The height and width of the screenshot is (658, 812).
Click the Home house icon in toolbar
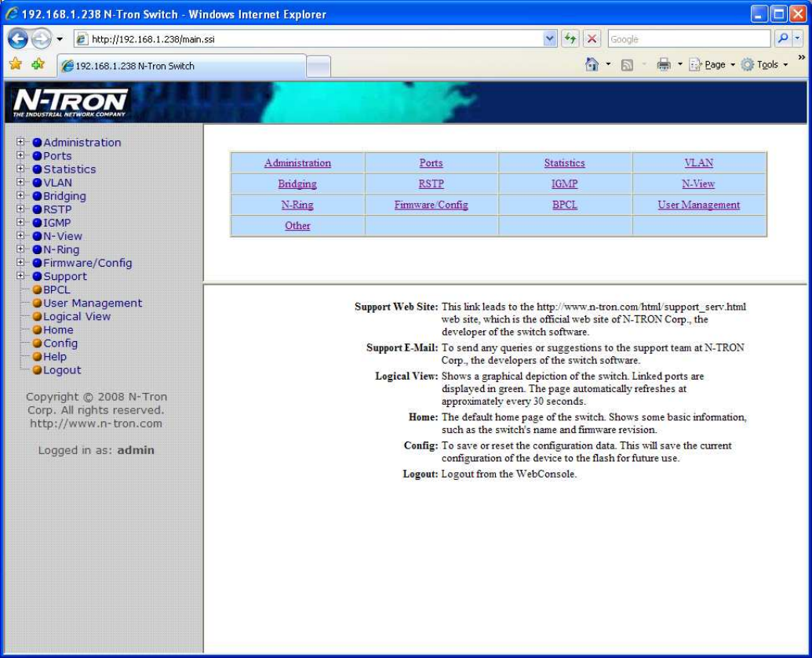click(592, 64)
